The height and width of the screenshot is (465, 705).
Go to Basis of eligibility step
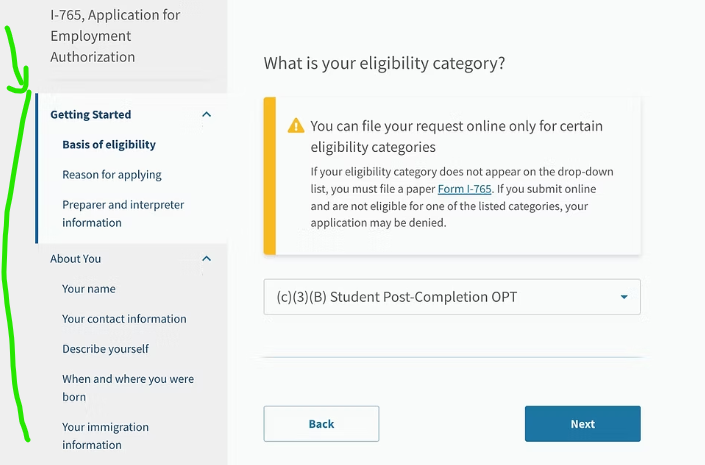pos(109,145)
